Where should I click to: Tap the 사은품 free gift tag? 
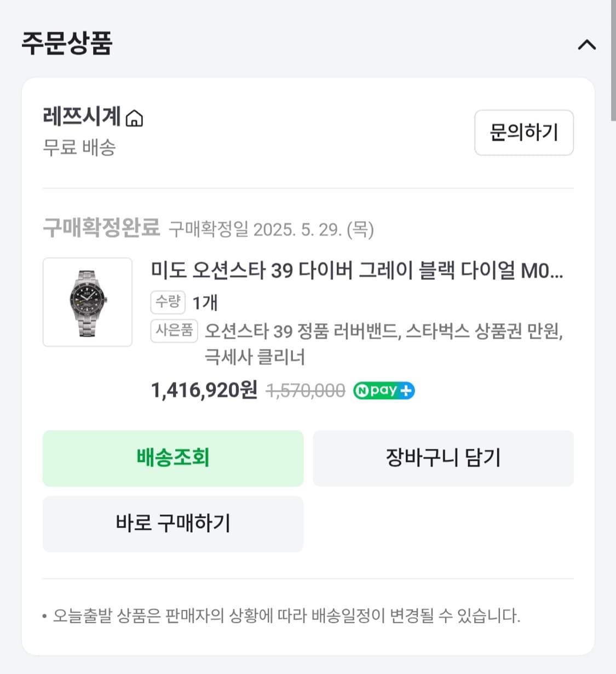click(x=174, y=330)
